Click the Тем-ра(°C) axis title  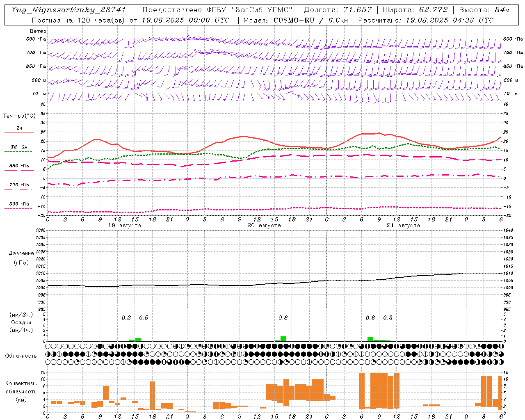pos(19,116)
